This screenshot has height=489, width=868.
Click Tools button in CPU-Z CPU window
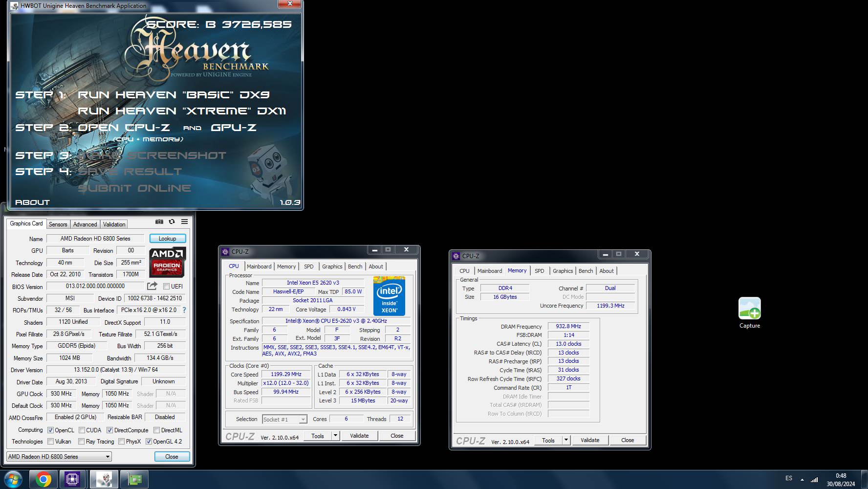click(318, 436)
